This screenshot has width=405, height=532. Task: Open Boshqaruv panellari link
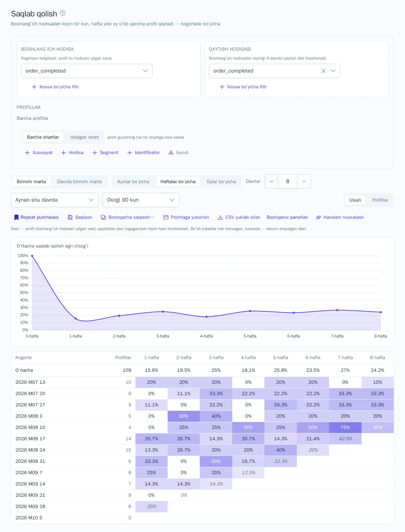[287, 217]
